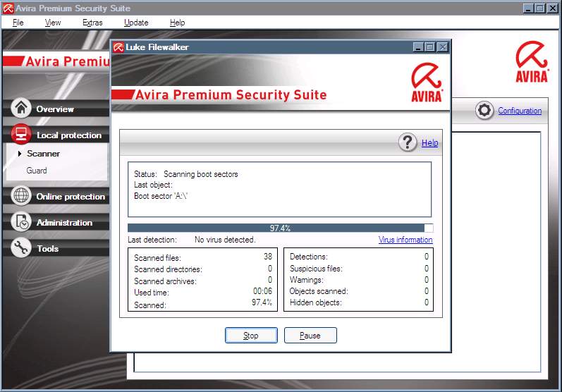This screenshot has height=392, width=562.
Task: Click the 'Scanned directories:' label
Action: click(x=168, y=269)
